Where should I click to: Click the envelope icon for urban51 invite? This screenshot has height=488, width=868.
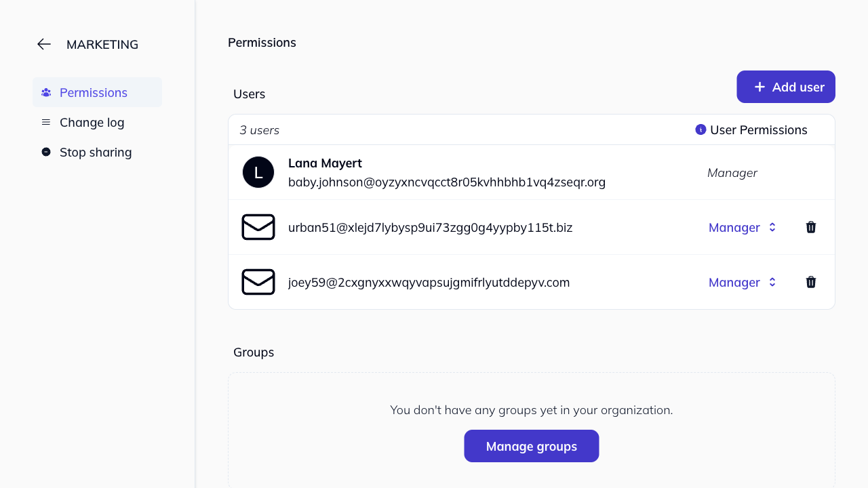(258, 227)
